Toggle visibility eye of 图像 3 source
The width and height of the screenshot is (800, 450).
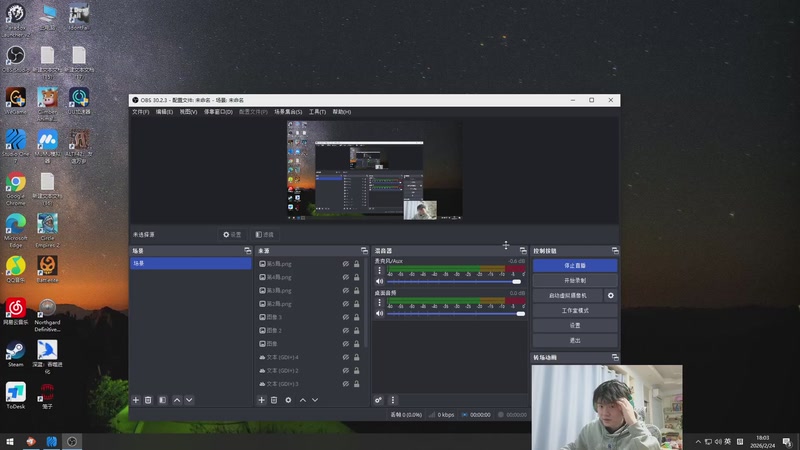tap(345, 317)
